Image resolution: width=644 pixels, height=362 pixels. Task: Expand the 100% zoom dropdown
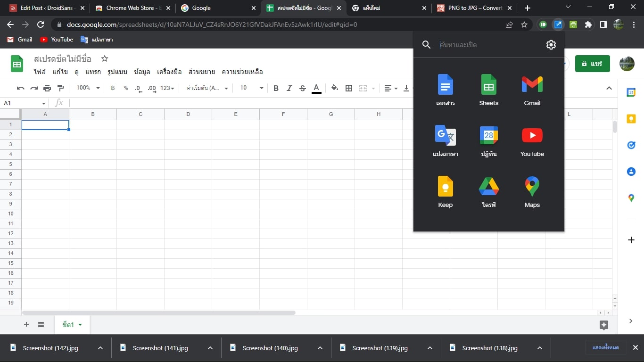[x=88, y=88]
